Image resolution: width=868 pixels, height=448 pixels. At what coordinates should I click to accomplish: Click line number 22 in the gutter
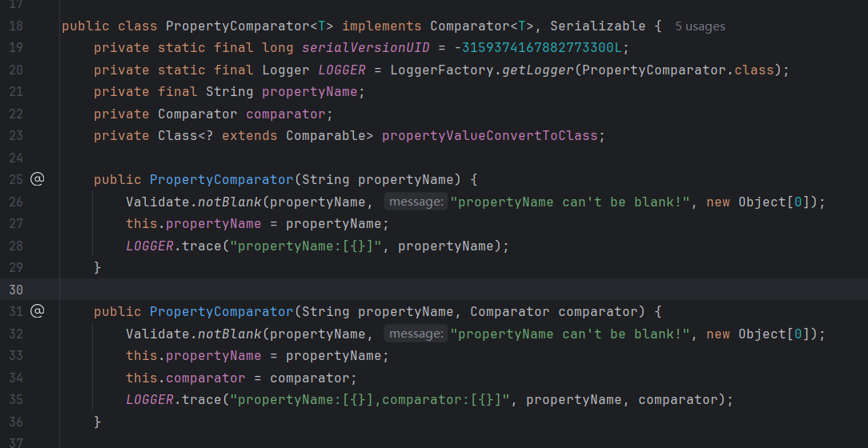(x=16, y=114)
